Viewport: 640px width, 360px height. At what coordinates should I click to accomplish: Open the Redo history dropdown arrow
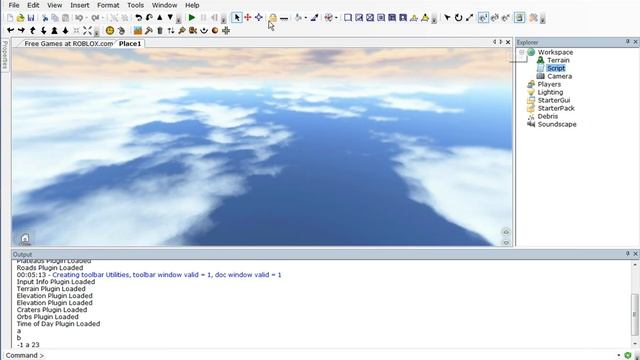pos(102,18)
